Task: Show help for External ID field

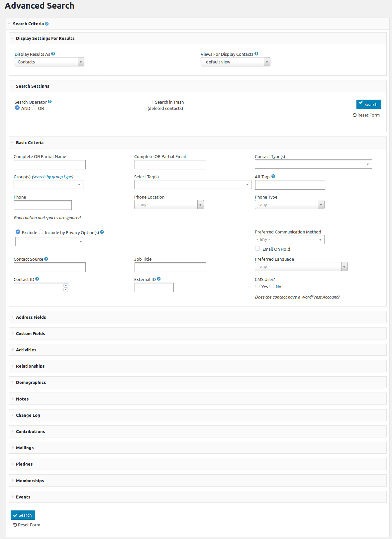Action: tap(159, 279)
